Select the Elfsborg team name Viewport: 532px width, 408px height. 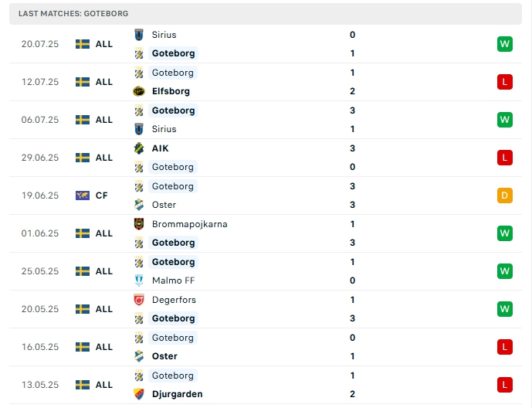(171, 91)
